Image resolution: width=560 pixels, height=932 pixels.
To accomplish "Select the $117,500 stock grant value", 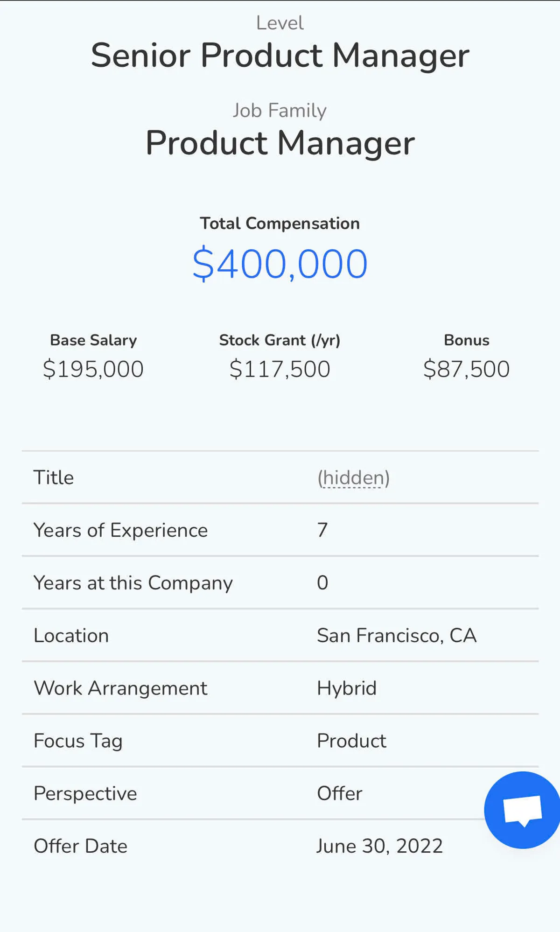I will (x=280, y=369).
